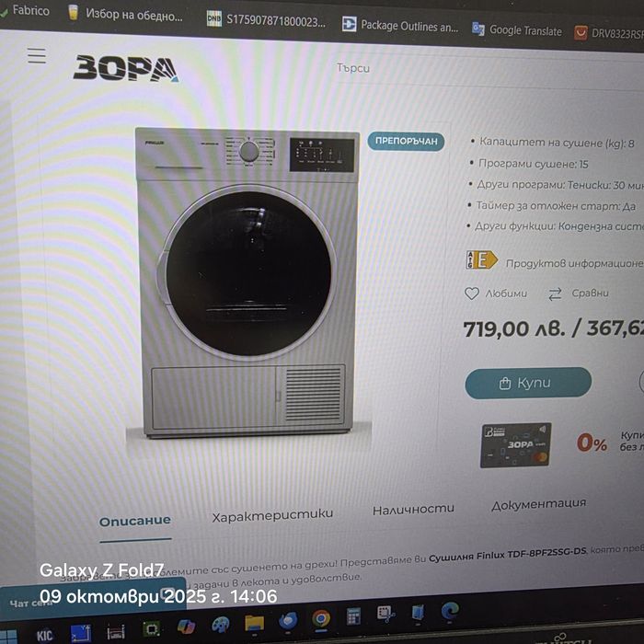
Task: Open the Документация tab
Action: 538,504
